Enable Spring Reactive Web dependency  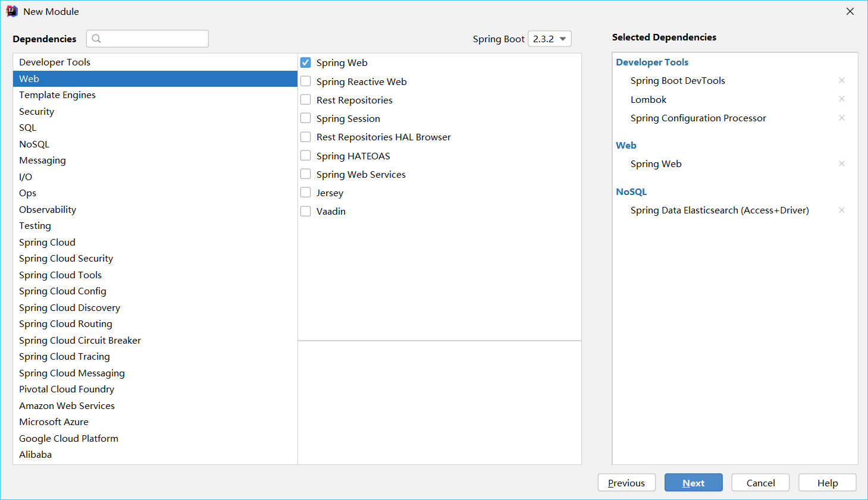pyautogui.click(x=306, y=81)
